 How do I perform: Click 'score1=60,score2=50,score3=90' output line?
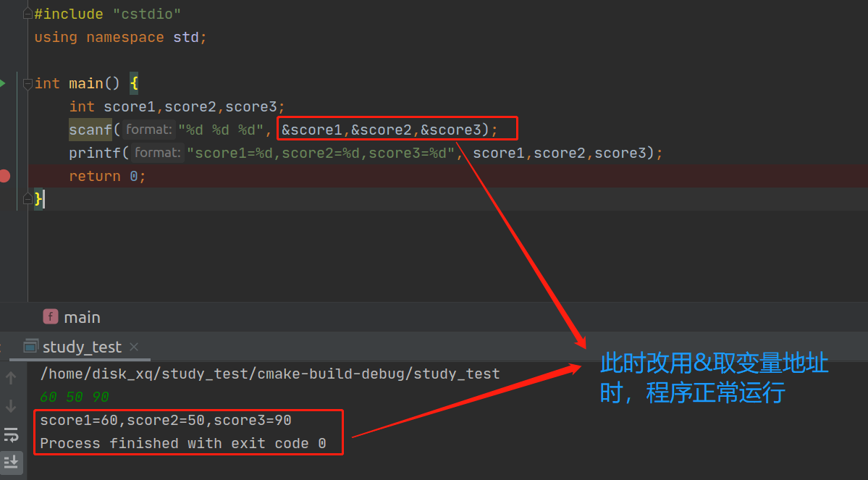pyautogui.click(x=166, y=420)
